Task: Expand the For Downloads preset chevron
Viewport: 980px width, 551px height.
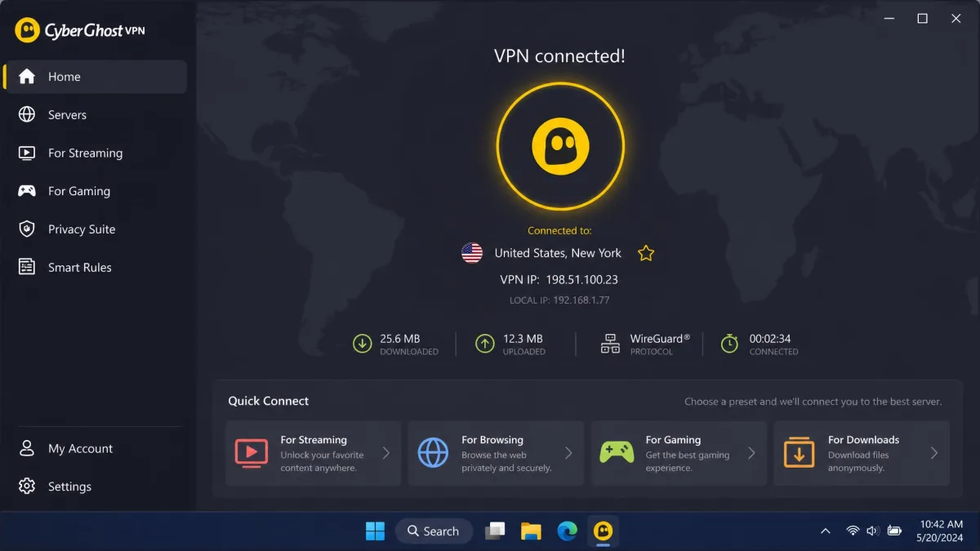Action: click(x=934, y=453)
